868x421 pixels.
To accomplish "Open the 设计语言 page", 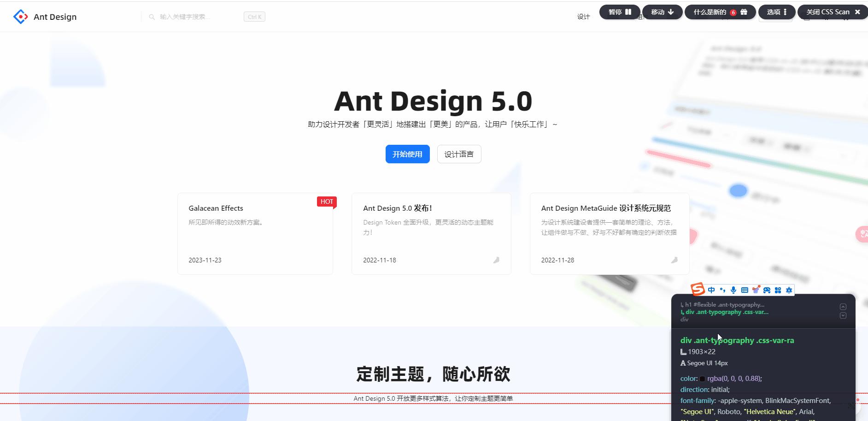I will pyautogui.click(x=459, y=154).
